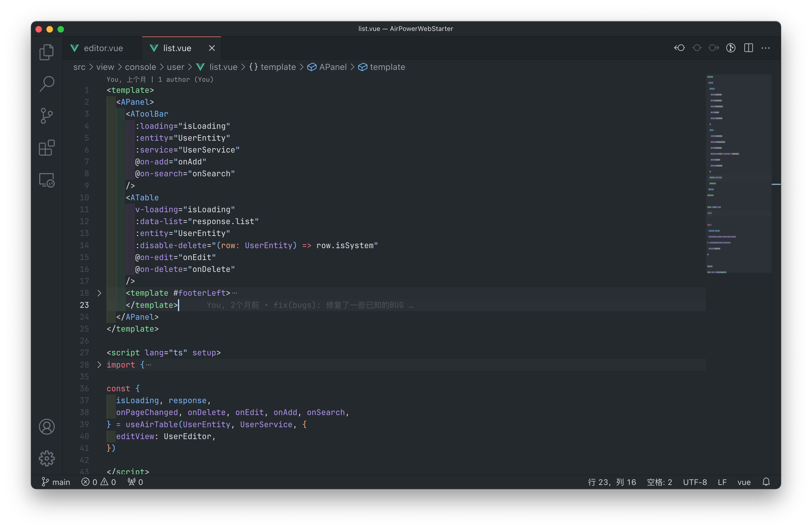Click the minimap code overview slider
The image size is (812, 530).
coord(738,173)
